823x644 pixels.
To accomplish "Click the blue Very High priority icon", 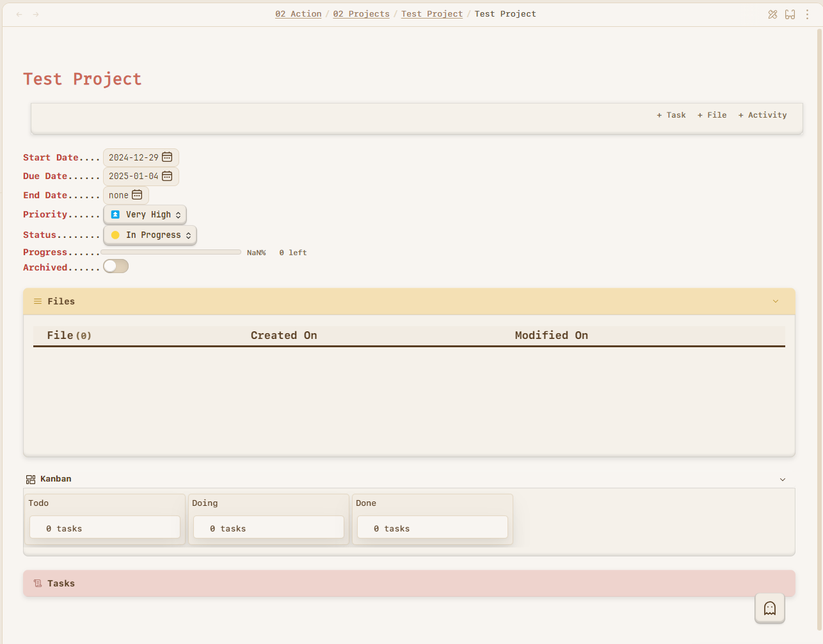I will [x=115, y=215].
